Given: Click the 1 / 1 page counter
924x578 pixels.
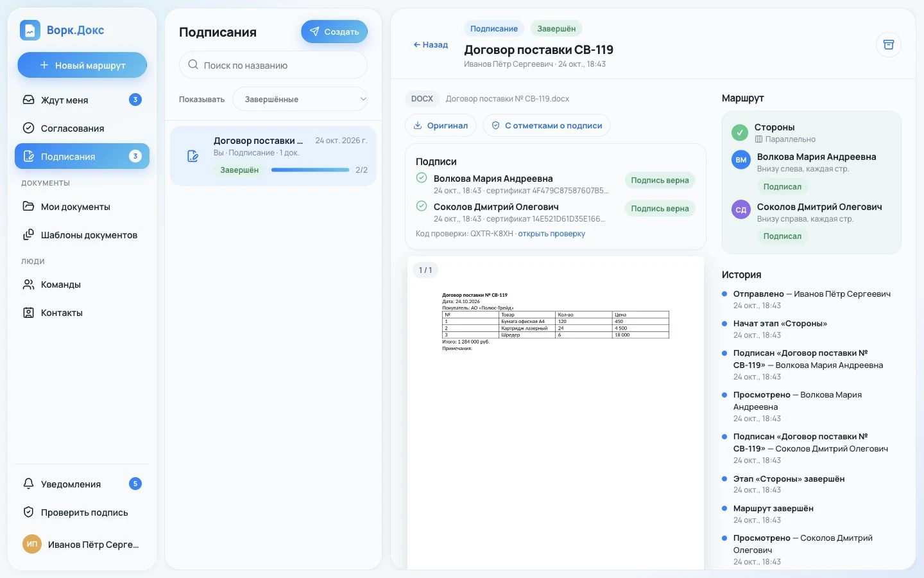Looking at the screenshot, I should coord(425,270).
